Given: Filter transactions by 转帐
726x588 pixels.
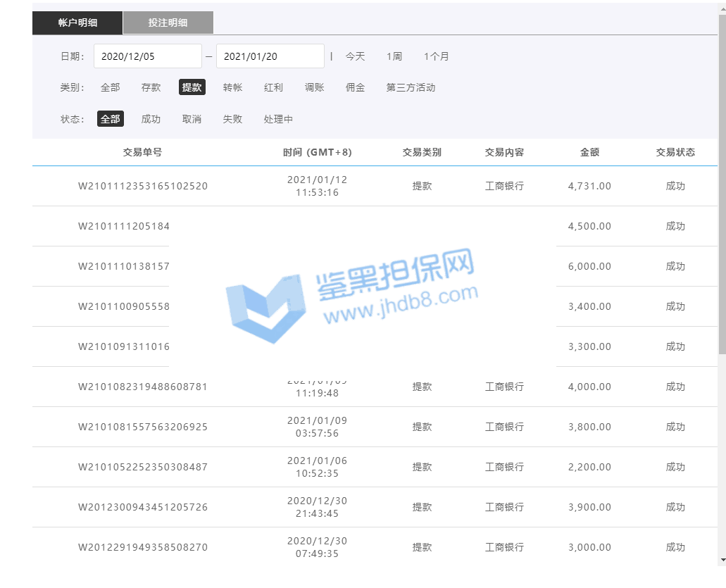Looking at the screenshot, I should [x=232, y=87].
